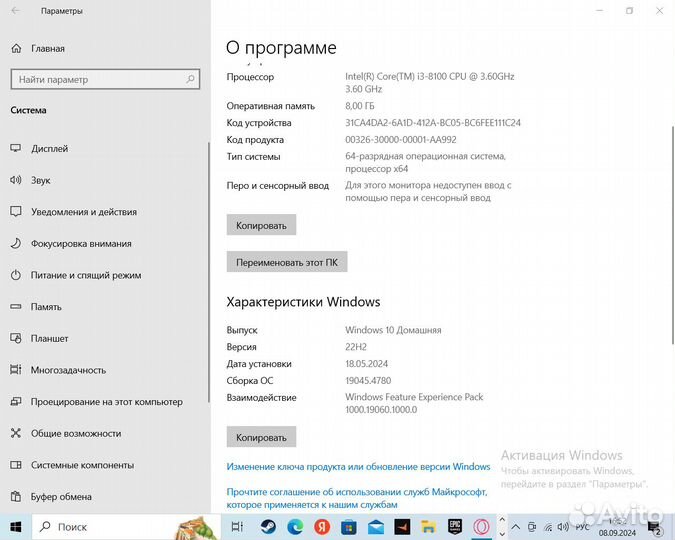Go back with the Settings back arrow
This screenshot has width=675, height=540.
tap(15, 11)
